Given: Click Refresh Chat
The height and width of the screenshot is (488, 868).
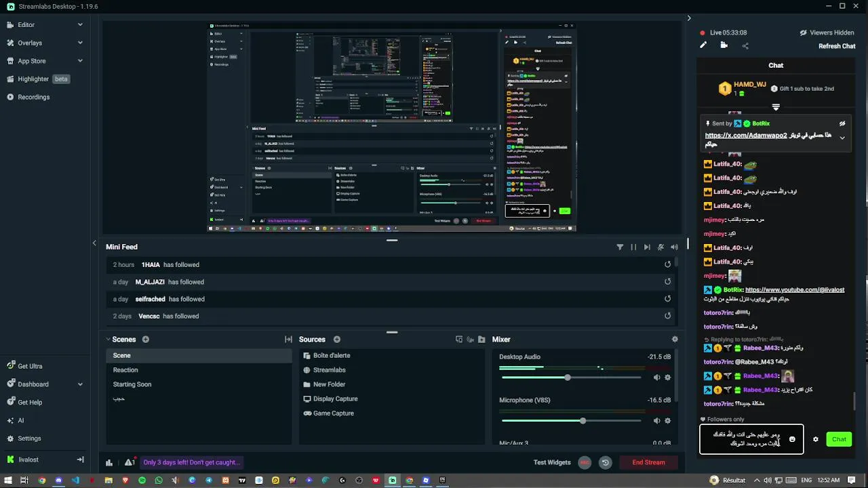Looking at the screenshot, I should click(837, 46).
